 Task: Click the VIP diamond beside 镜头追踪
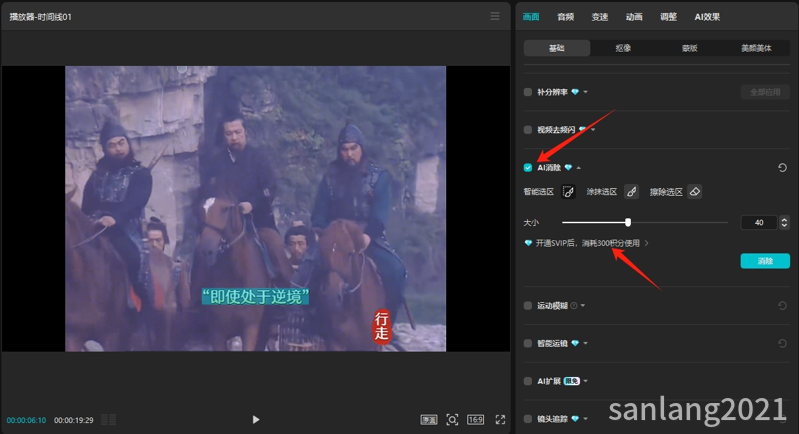(x=575, y=419)
